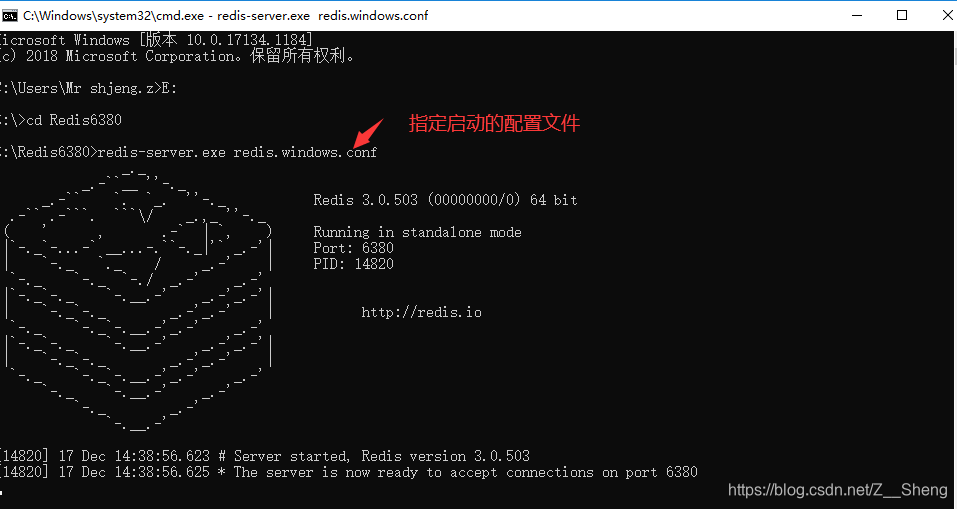This screenshot has height=509, width=957.
Task: Click the 2018 Microsoft Corporation copyright line
Action: 177,56
